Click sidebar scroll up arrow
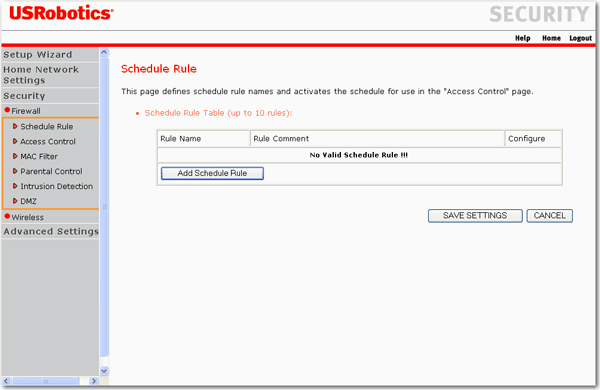Screen dimensions: 600x390 pos(104,52)
